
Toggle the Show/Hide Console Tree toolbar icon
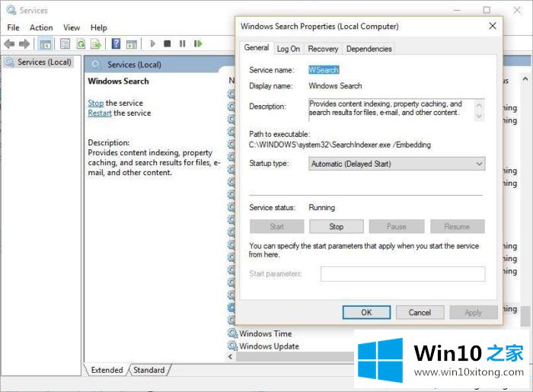pyautogui.click(x=45, y=44)
